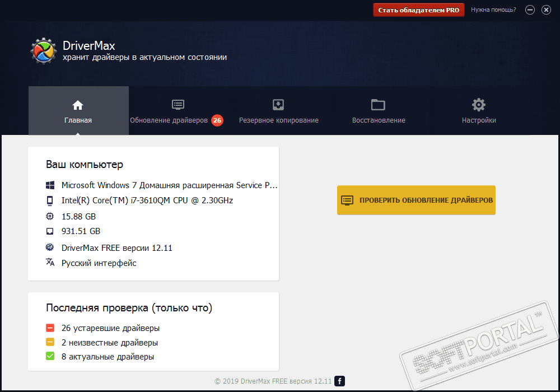Click the language icon beside Русский интерфейс
The height and width of the screenshot is (392, 560).
tap(50, 262)
